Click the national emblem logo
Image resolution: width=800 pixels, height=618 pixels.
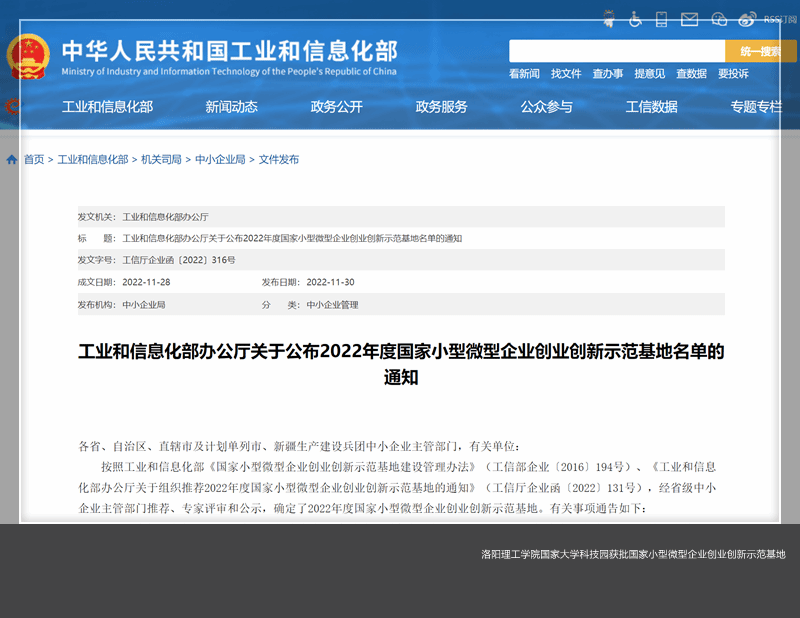tap(28, 56)
